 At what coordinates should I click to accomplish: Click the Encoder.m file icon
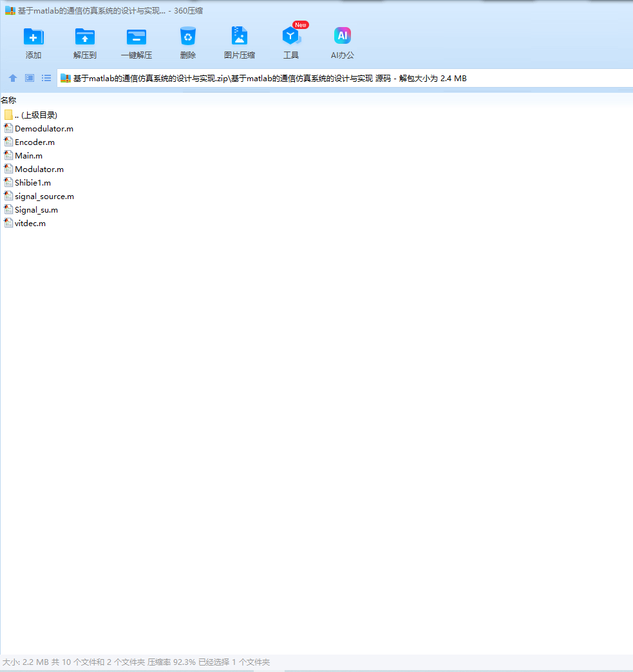8,142
